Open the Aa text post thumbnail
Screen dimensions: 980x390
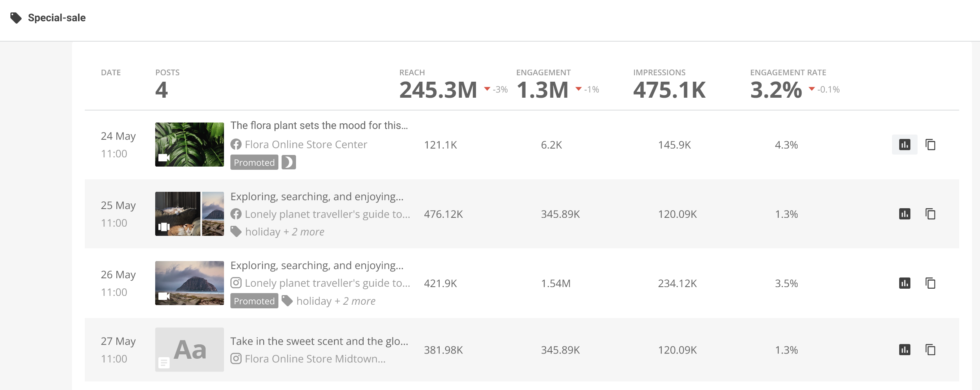(x=189, y=350)
